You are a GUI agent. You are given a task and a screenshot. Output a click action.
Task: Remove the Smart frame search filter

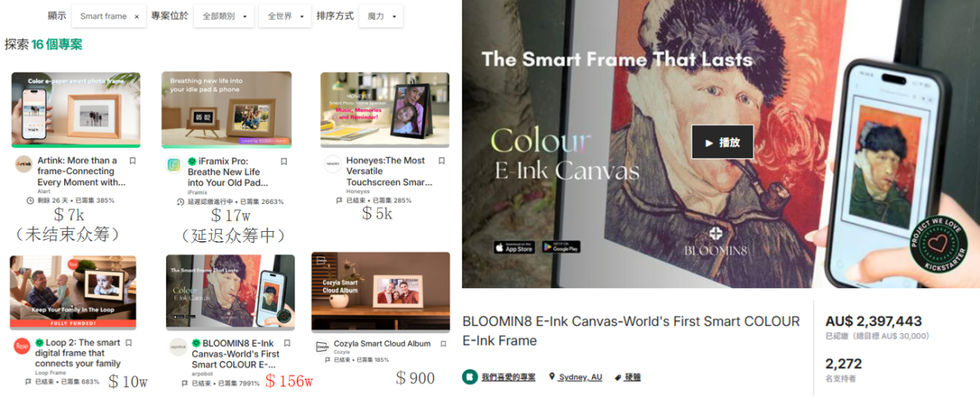click(x=137, y=16)
